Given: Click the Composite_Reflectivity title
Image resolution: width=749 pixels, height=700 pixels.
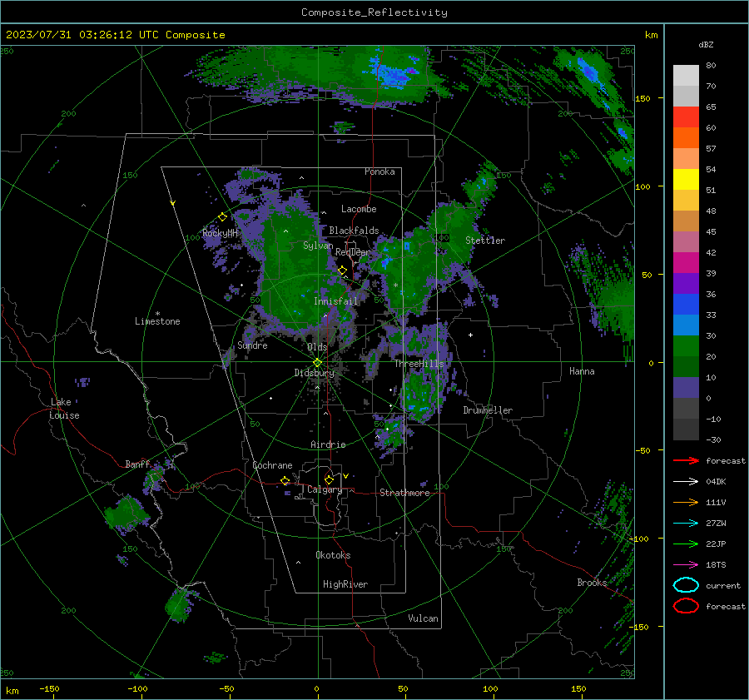Looking at the screenshot, I should coord(374,12).
